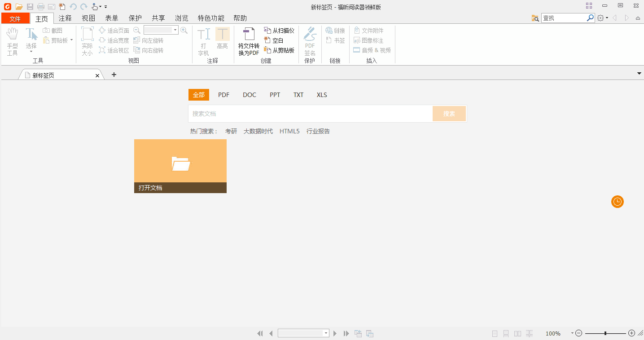Viewport: 644px width, 340px height.
Task: Click the orange 搜索 button
Action: (449, 114)
